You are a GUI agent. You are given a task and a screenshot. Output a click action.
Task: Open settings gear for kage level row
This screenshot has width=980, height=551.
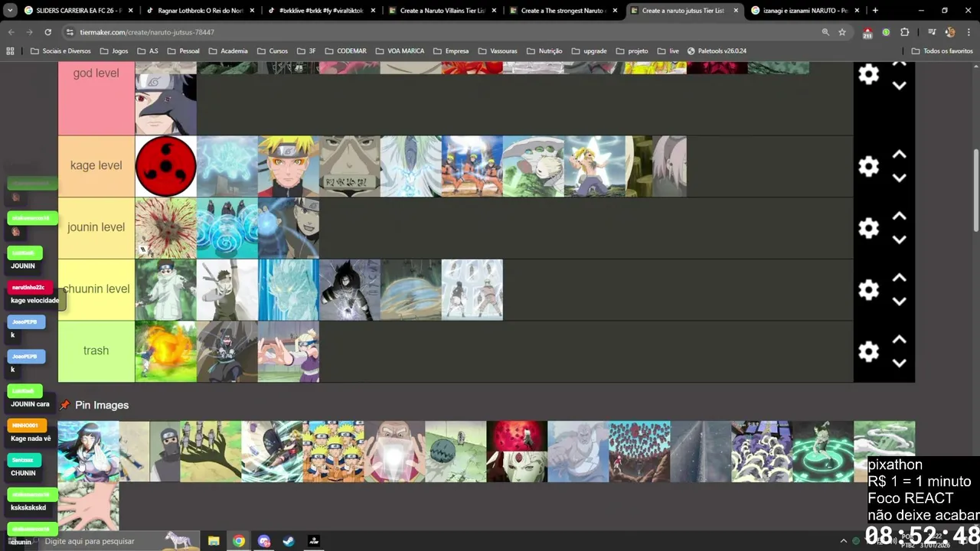[x=868, y=166]
